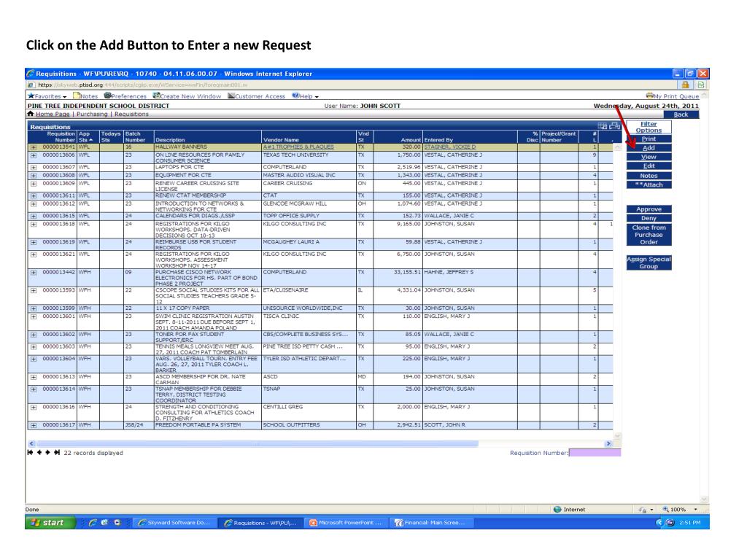Jump to the first records page arrow
The height and width of the screenshot is (560, 747).
[30, 452]
